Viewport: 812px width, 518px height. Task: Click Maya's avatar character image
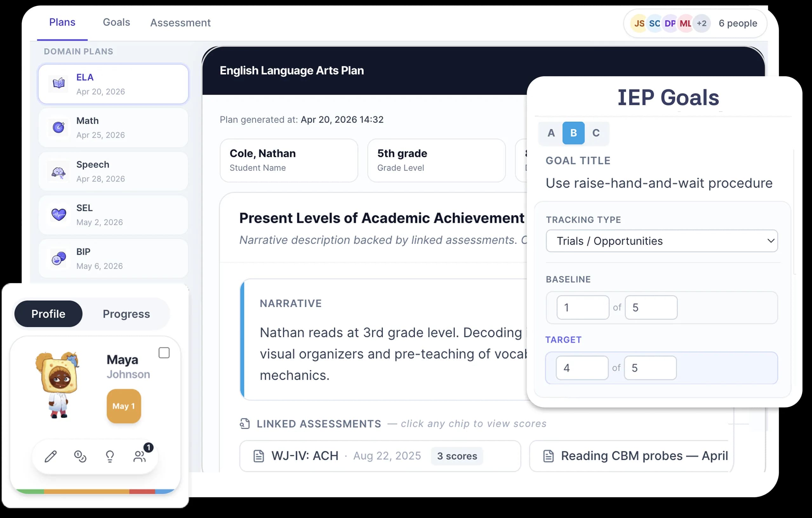tap(57, 385)
